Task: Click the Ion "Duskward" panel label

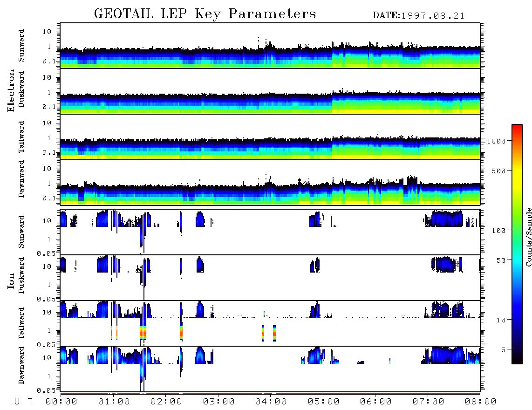Action: tap(21, 275)
